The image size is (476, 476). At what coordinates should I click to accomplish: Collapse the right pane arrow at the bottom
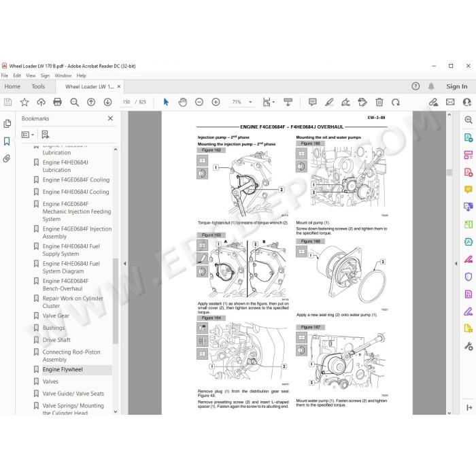(x=469, y=408)
